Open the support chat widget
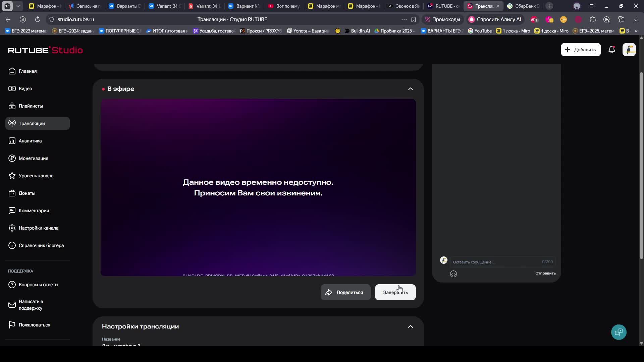 [x=619, y=332]
